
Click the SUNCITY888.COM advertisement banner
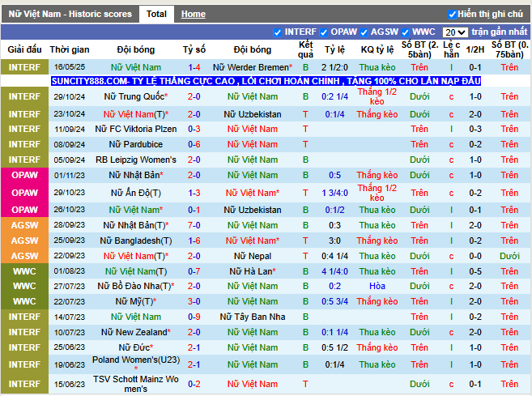[x=266, y=81]
